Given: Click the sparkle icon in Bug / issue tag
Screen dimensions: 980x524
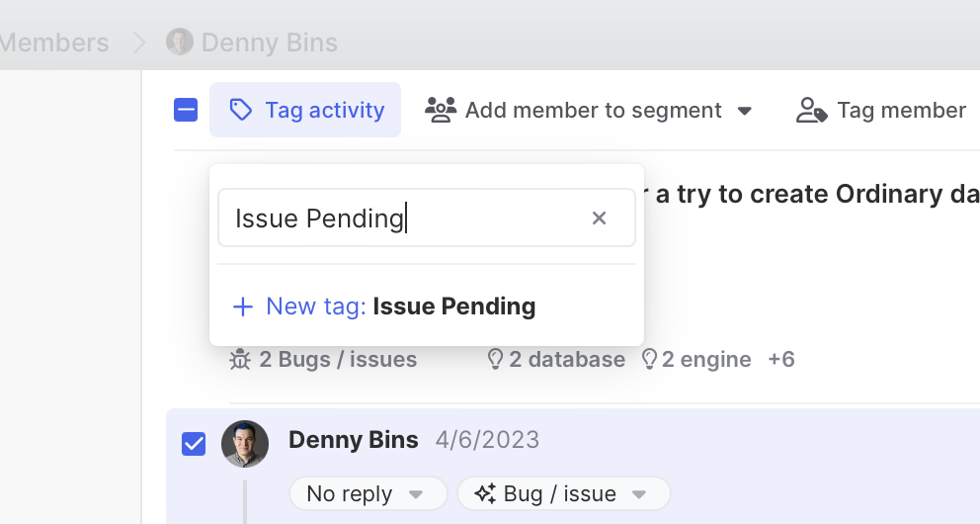Looking at the screenshot, I should click(x=484, y=493).
